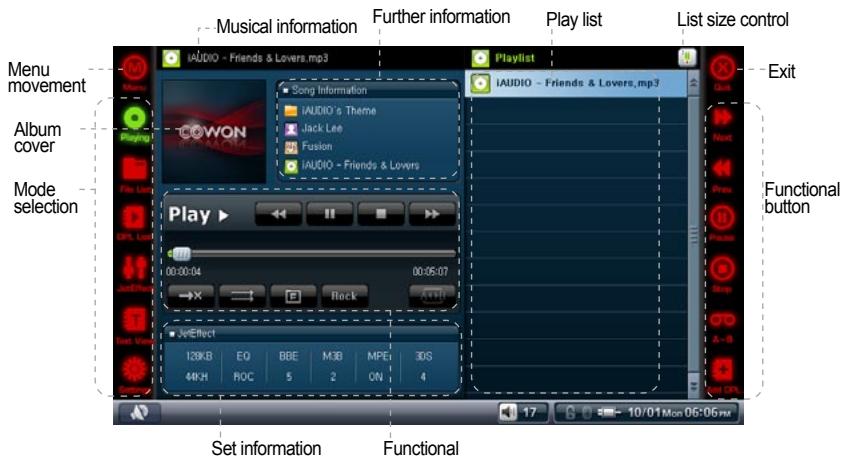The width and height of the screenshot is (843, 459).
Task: Click the Add DPL button
Action: pyautogui.click(x=722, y=370)
